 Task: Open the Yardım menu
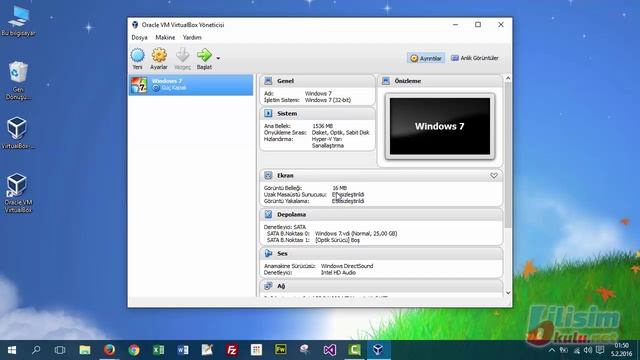192,38
